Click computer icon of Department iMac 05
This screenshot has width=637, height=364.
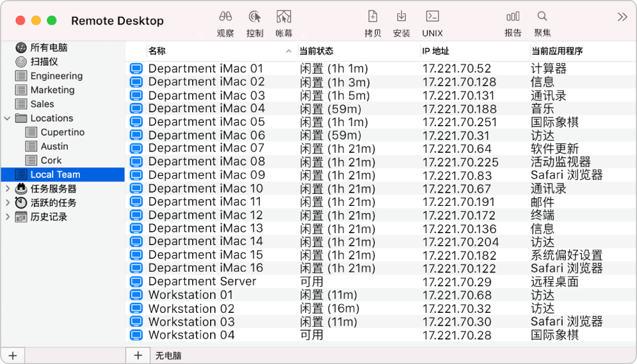pyautogui.click(x=136, y=122)
